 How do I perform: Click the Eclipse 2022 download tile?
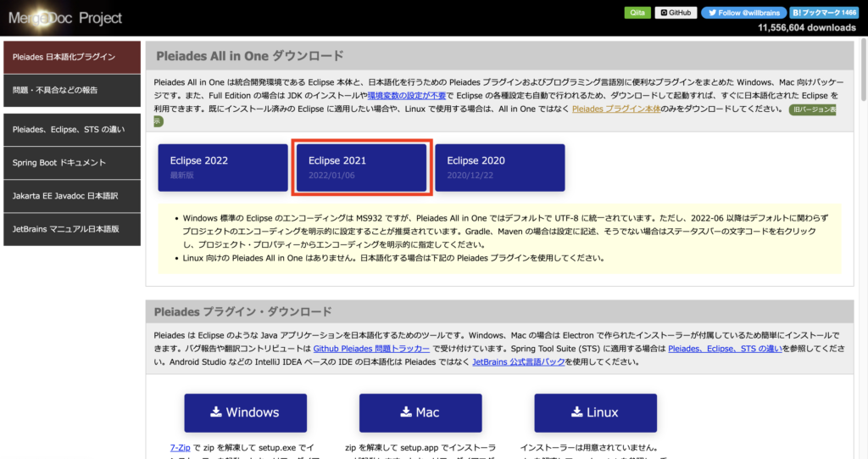click(x=223, y=167)
